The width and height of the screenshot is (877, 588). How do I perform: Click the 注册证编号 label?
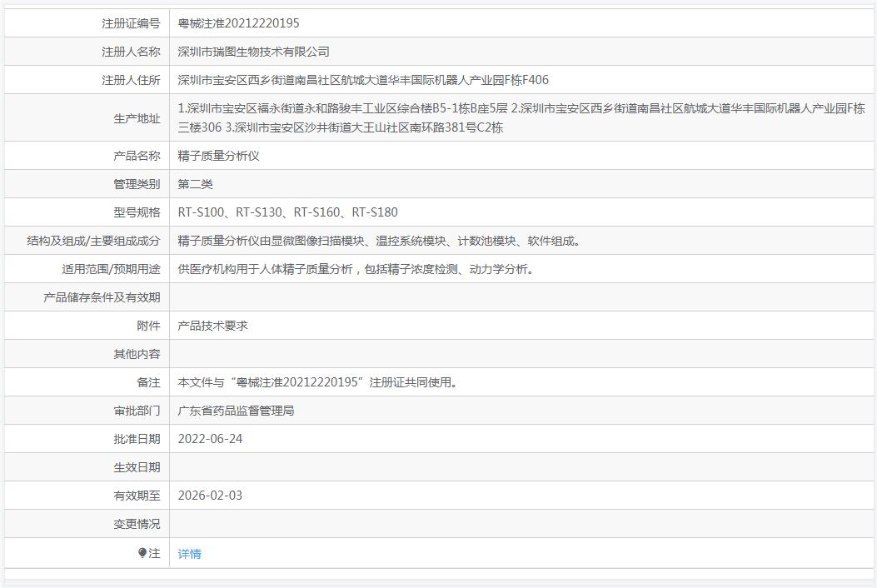(131, 23)
